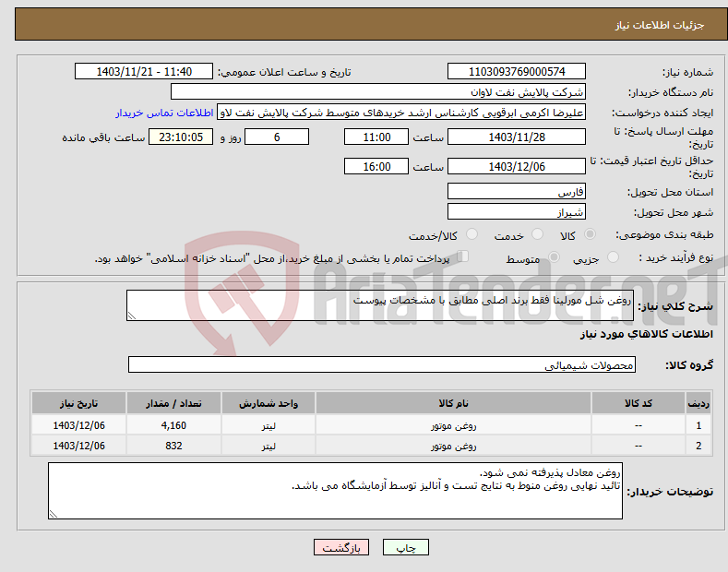
Task: Click the تاریخ نیاز column header
Action: click(79, 403)
